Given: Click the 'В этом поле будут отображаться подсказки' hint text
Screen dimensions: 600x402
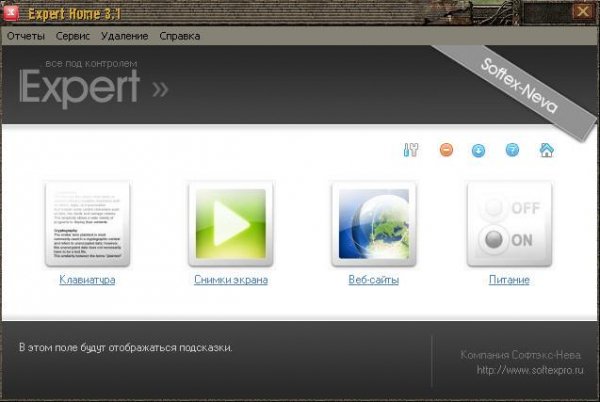Looking at the screenshot, I should point(126,347).
